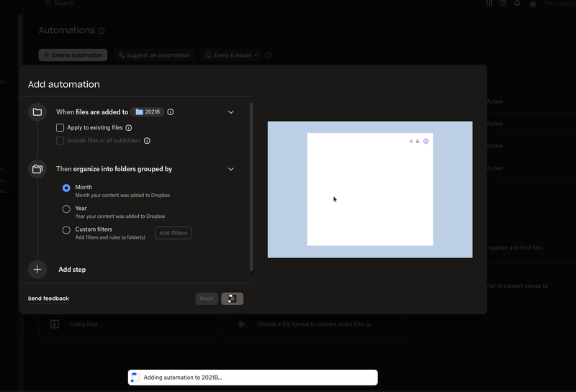Click info icon after Every 6 Hours dropdown
576x392 pixels.
click(269, 55)
